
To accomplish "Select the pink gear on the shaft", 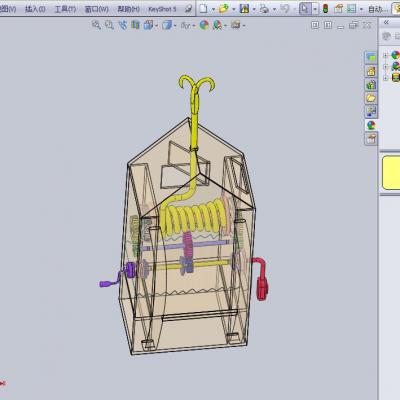I will point(188,245).
